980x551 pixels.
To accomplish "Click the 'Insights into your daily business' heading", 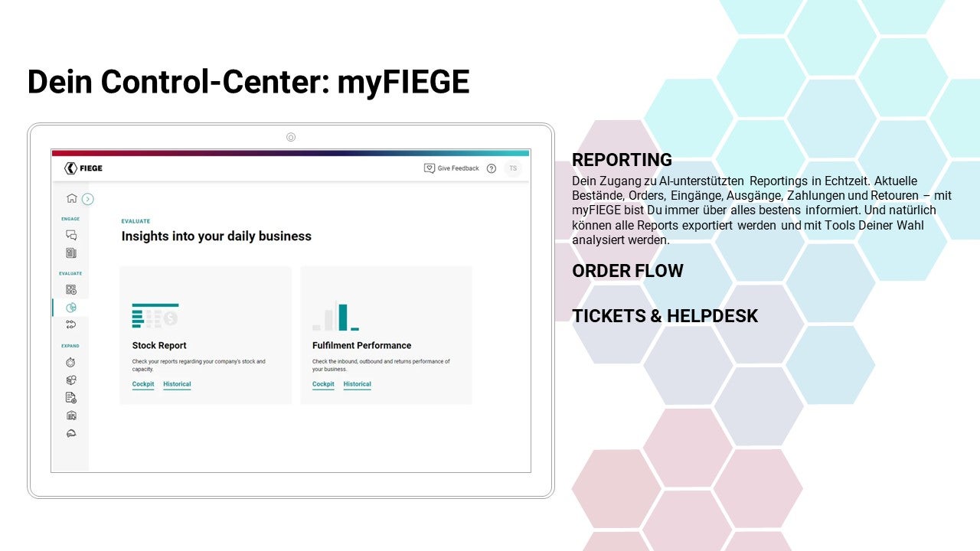I will coord(217,236).
